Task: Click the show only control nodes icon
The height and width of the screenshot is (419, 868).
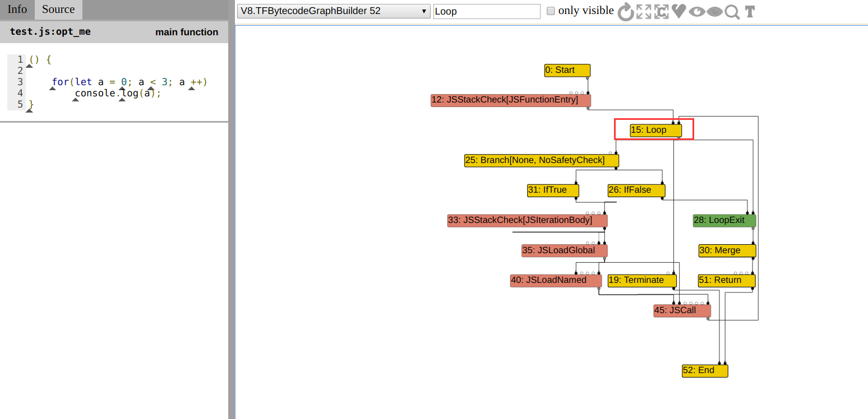Action: point(662,12)
